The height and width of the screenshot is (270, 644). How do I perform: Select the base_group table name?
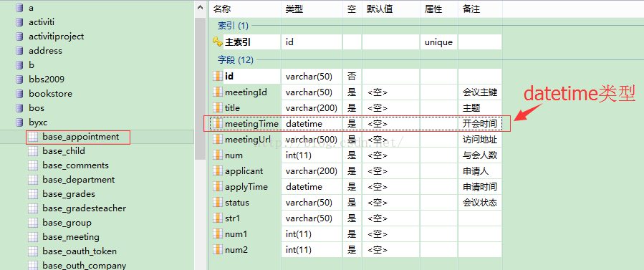click(x=67, y=223)
